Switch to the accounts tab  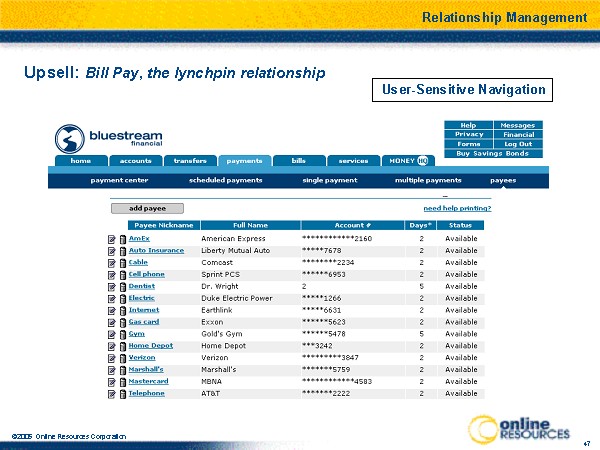(x=136, y=160)
